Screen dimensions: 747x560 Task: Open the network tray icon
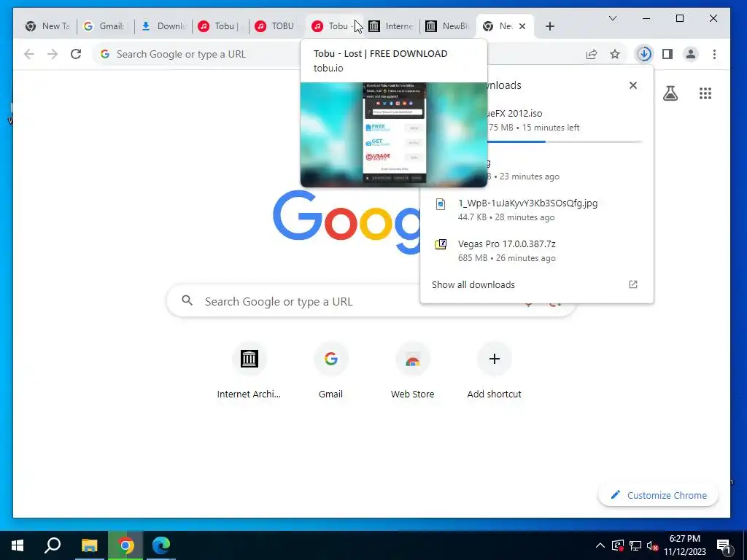(635, 545)
